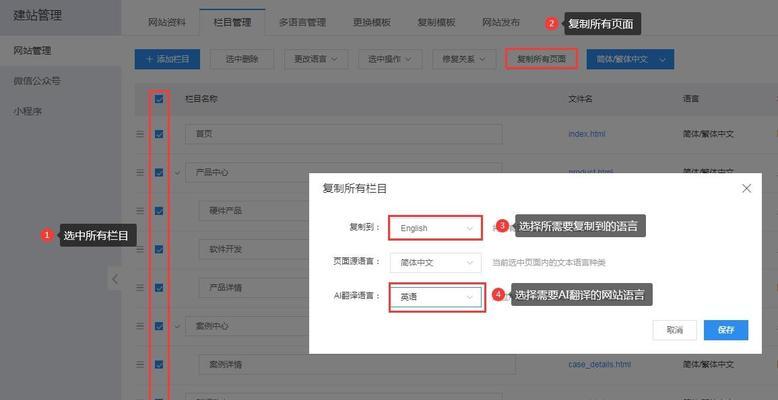Click the 文件名 column header
The image size is (778, 400).
[580, 99]
